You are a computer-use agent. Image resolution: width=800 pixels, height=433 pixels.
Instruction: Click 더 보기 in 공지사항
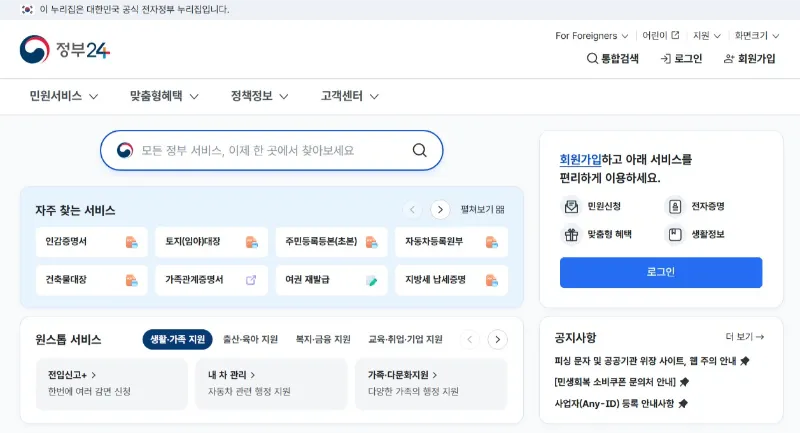tap(744, 337)
